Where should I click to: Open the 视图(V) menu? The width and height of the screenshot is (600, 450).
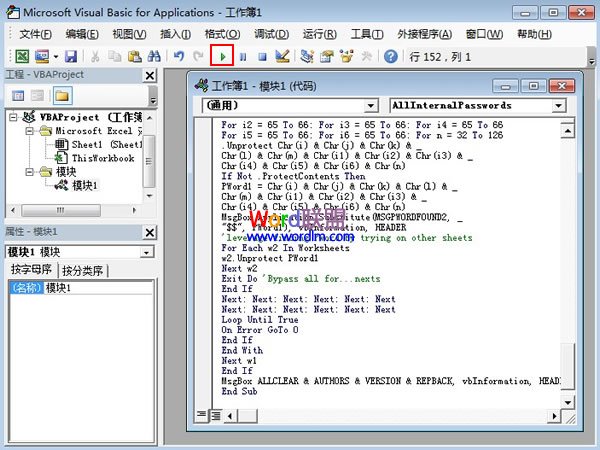[x=129, y=34]
